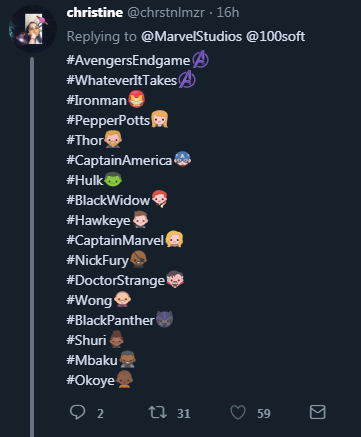
Task: Select the #PepperPotts hashtag
Action: pos(108,121)
